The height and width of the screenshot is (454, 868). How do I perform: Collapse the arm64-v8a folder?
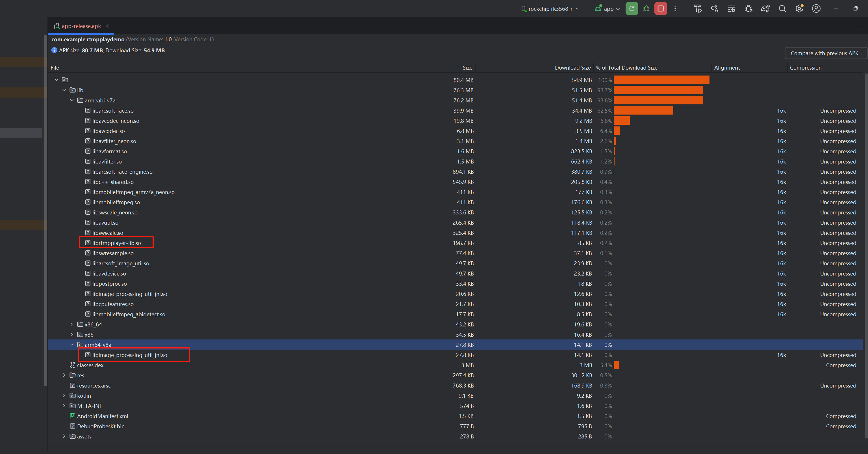[72, 344]
